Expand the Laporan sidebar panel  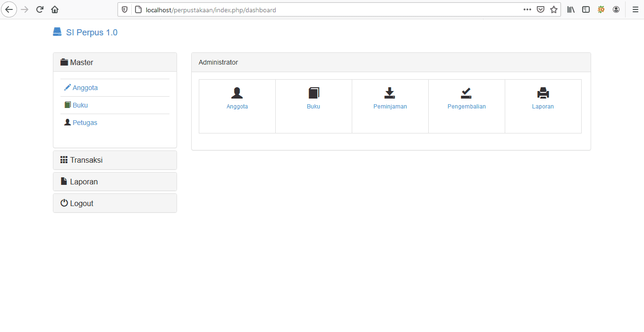pos(84,182)
